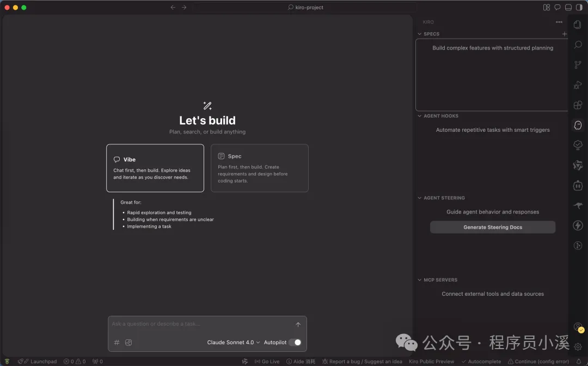This screenshot has width=588, height=366.
Task: Click Continue (config error) in the status bar
Action: [538, 362]
